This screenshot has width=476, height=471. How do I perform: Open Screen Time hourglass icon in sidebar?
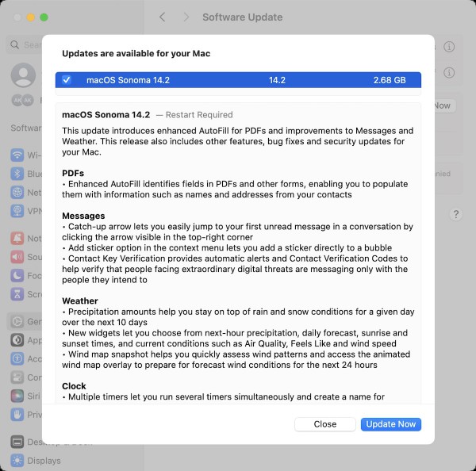(x=17, y=294)
